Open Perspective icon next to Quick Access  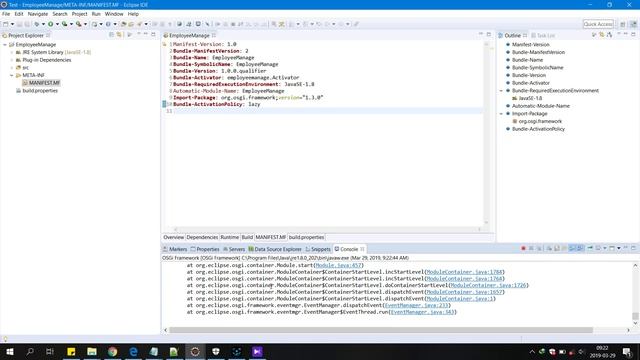622,24
